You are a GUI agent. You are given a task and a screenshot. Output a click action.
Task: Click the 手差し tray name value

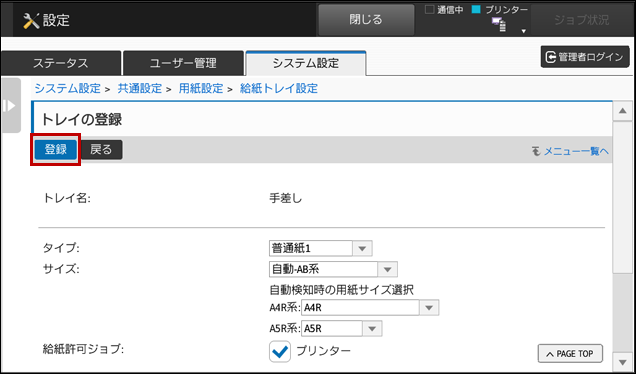(286, 199)
